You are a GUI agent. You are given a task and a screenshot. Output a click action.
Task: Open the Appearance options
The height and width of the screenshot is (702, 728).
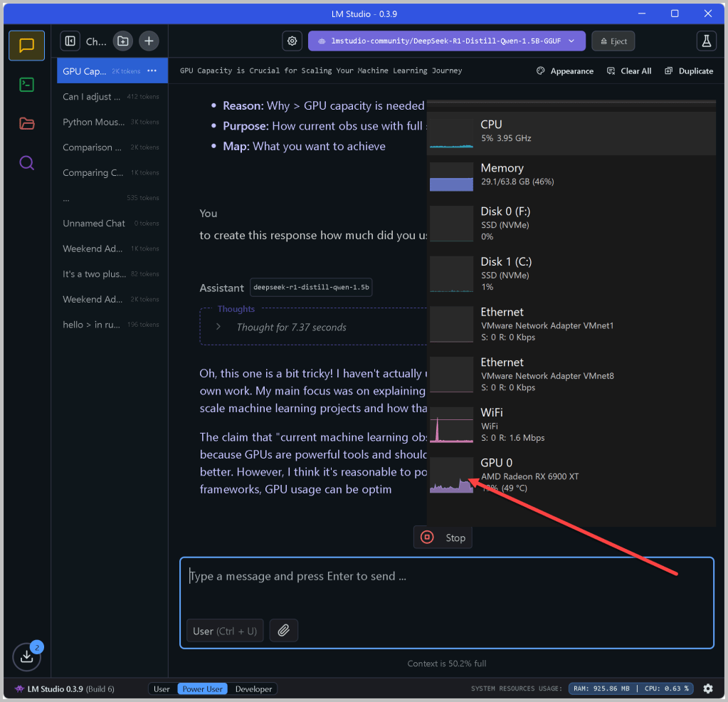[565, 71]
